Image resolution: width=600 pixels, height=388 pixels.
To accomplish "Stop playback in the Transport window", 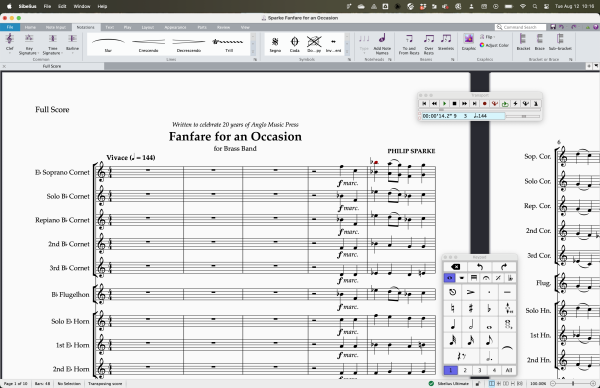I will tap(454, 104).
